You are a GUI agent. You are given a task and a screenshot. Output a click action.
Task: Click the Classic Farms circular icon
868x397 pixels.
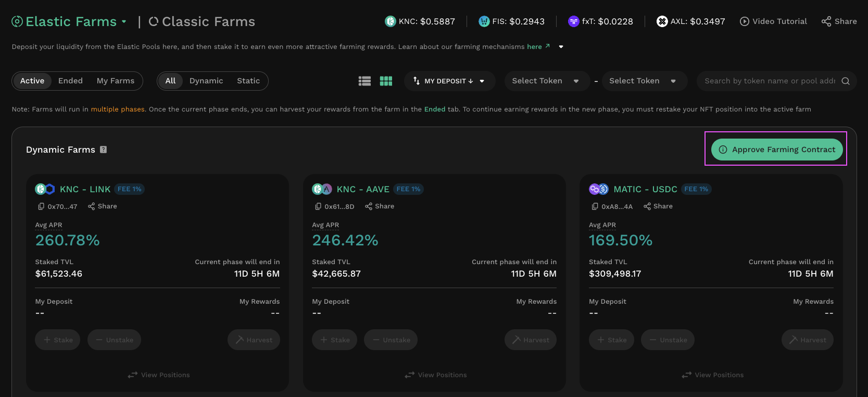coord(154,21)
